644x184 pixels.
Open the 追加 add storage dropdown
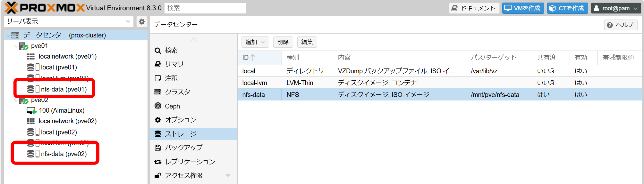point(255,42)
